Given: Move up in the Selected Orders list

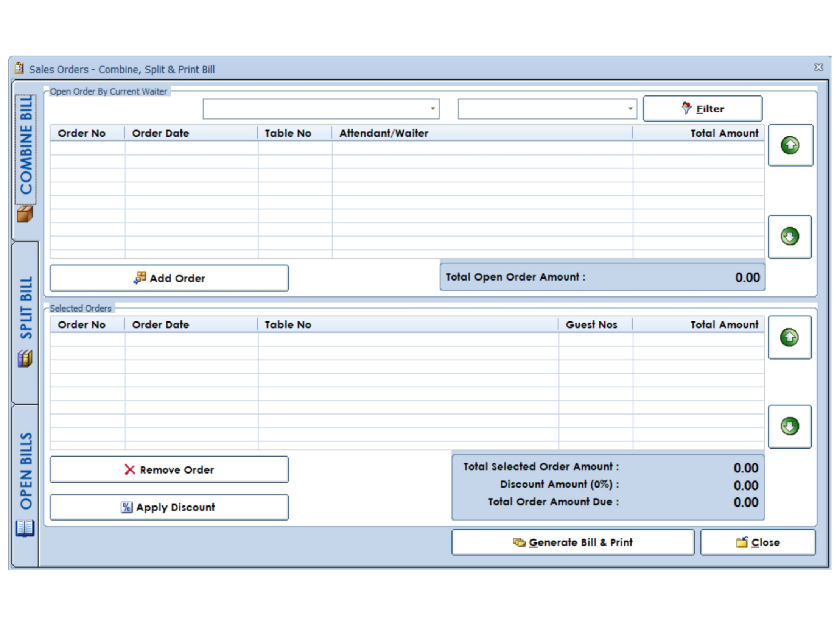Looking at the screenshot, I should coord(789,337).
